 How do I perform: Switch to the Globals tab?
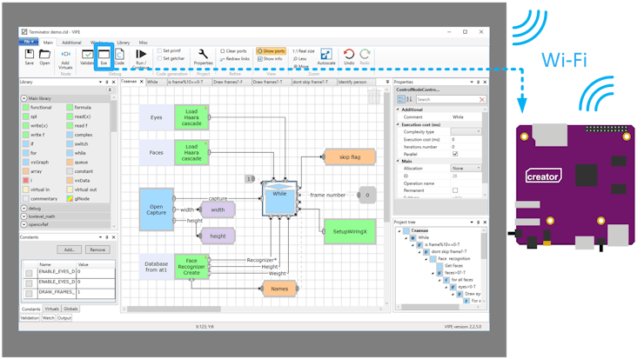tap(70, 309)
